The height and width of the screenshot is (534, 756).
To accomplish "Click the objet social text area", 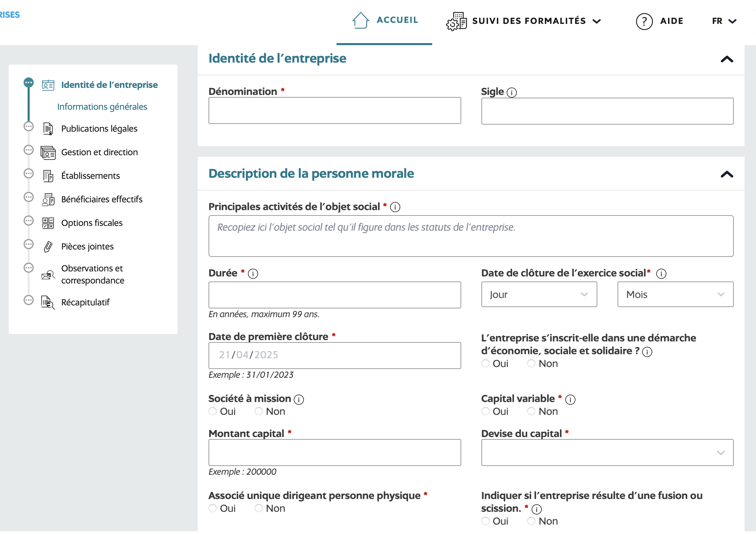I will click(471, 236).
